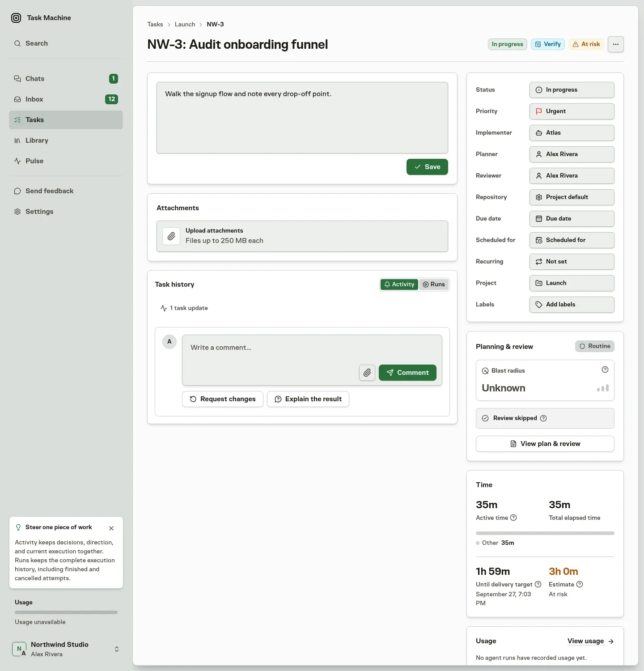Viewport: 644px width, 671px height.
Task: Click the Until delivery target help icon
Action: point(538,584)
